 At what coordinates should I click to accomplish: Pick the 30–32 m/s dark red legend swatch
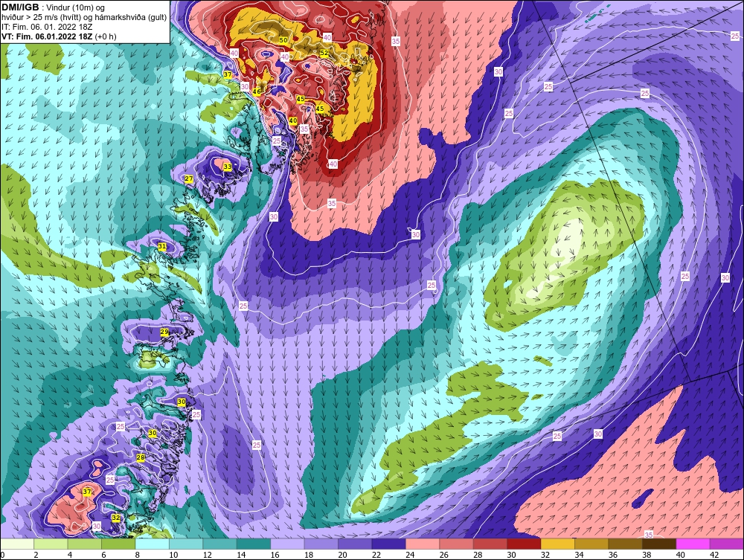pos(525,544)
